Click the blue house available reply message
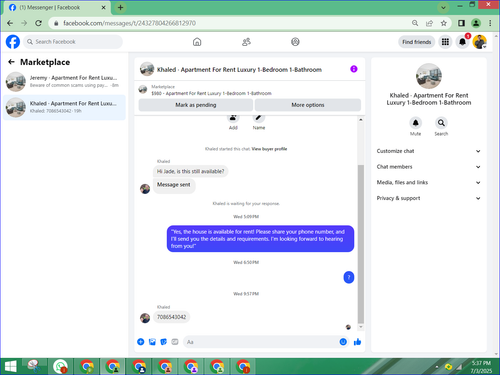The height and width of the screenshot is (375, 500). coord(260,239)
